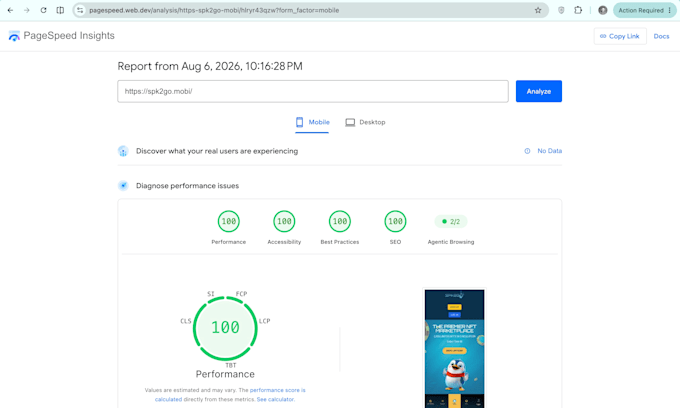
Task: Open the Agentic Browsing 2/2 badge
Action: pyautogui.click(x=451, y=222)
